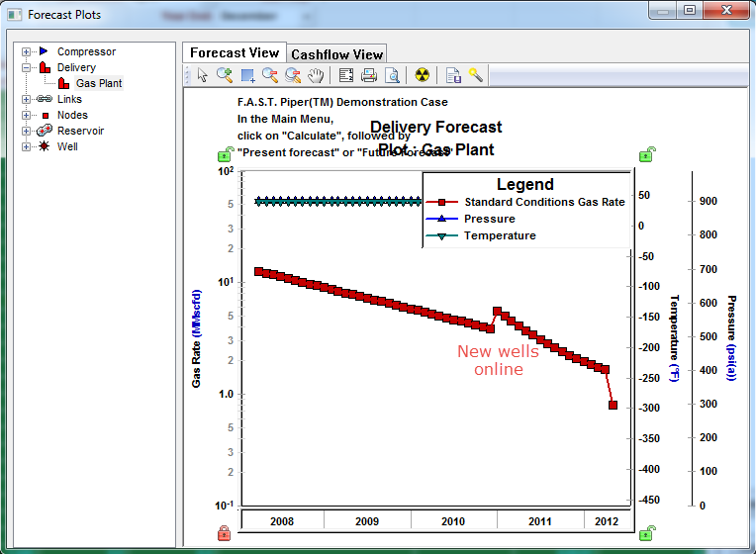Choose the rectangle zoom selection tool
Viewport: 756px width, 554px height.
click(247, 74)
